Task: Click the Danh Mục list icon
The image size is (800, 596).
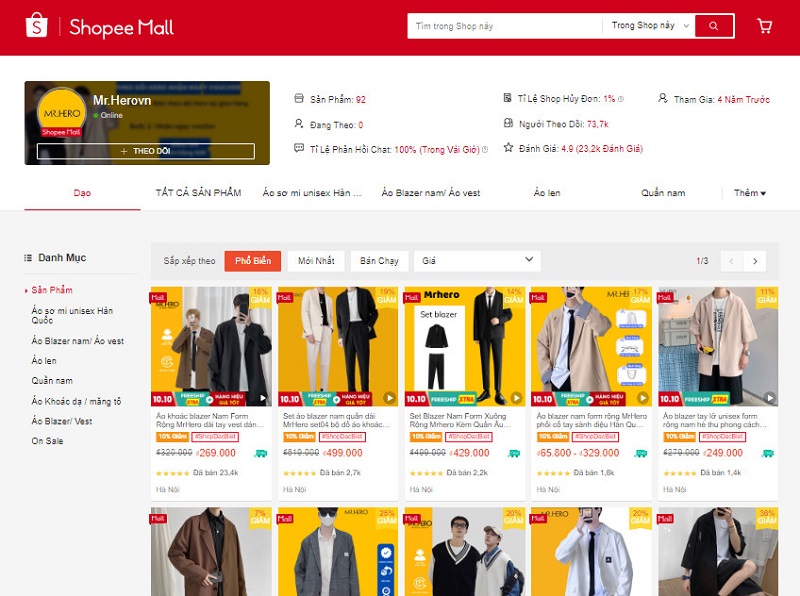Action: click(x=29, y=258)
